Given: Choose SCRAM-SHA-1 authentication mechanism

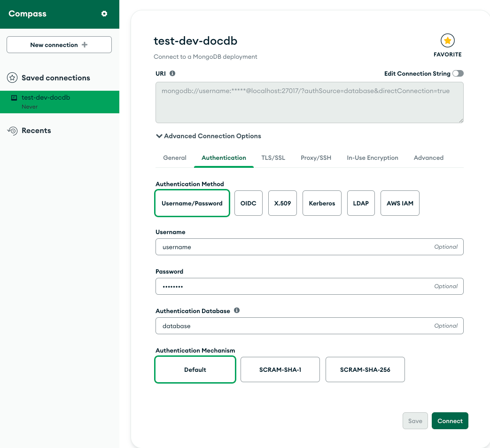Looking at the screenshot, I should coord(280,369).
